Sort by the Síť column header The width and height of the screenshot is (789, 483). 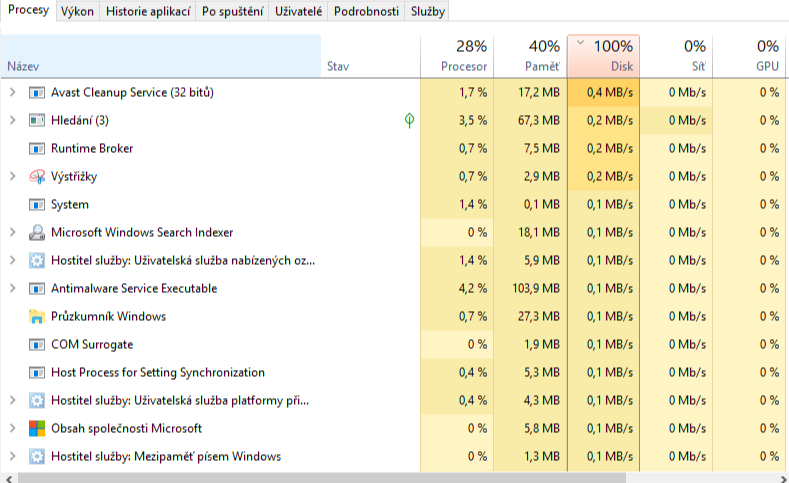pyautogui.click(x=676, y=56)
